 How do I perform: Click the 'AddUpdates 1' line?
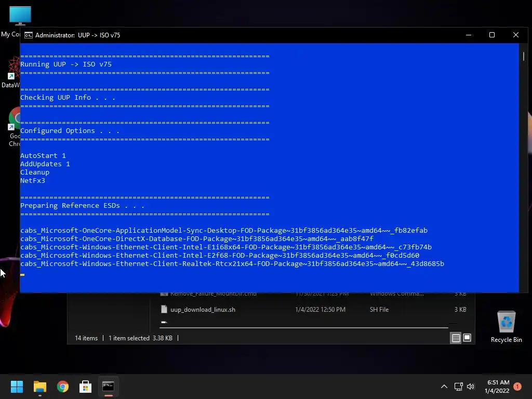pos(45,164)
